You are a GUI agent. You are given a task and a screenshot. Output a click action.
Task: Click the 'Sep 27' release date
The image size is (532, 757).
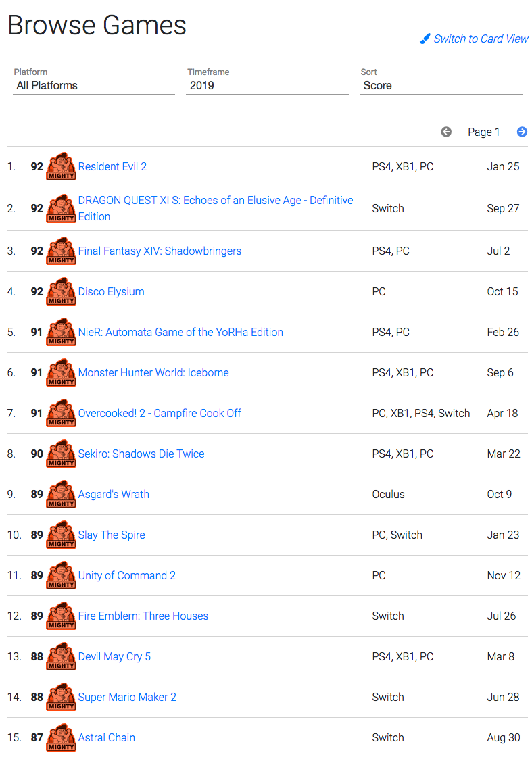[x=503, y=209]
